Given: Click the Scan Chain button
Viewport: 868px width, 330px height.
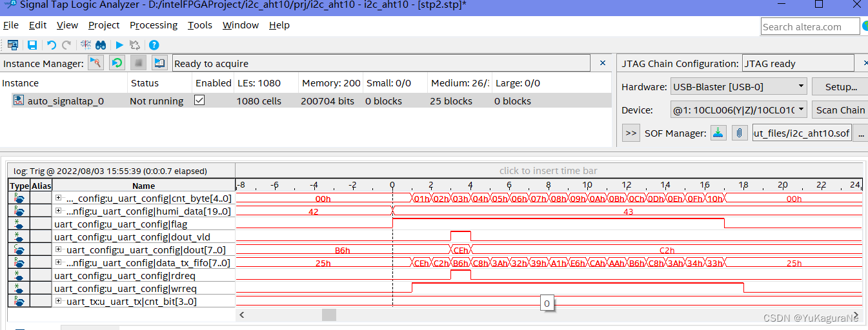Looking at the screenshot, I should pyautogui.click(x=840, y=110).
